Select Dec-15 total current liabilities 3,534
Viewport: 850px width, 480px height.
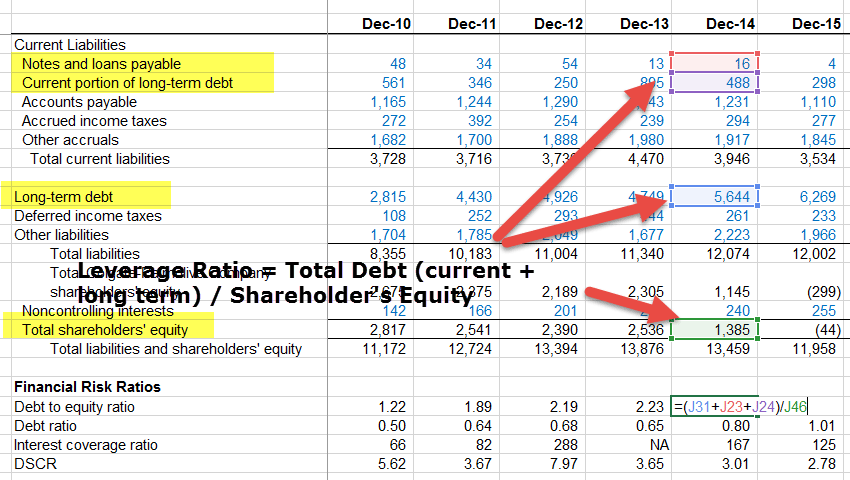click(818, 158)
